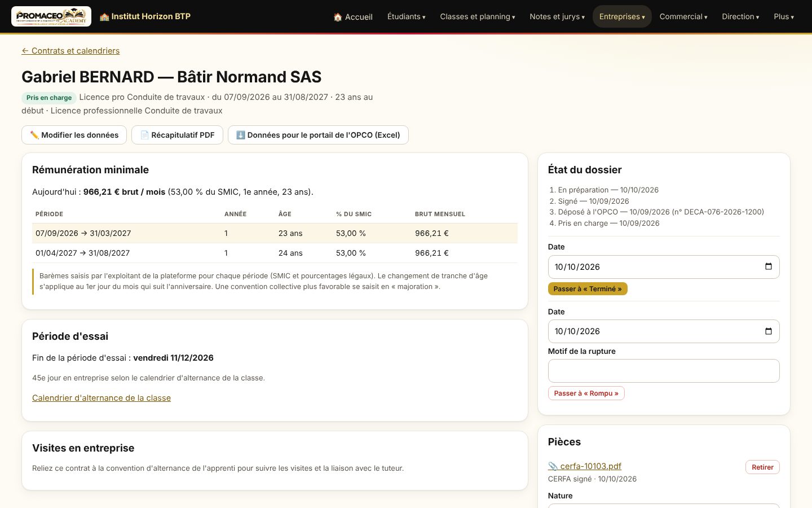Viewport: 812px width, 508px height.
Task: Expand the Commercial menu
Action: 683,16
